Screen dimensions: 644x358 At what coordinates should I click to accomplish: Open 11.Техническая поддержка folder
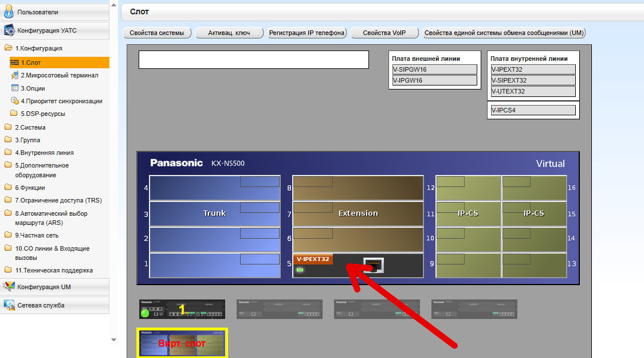8,270
